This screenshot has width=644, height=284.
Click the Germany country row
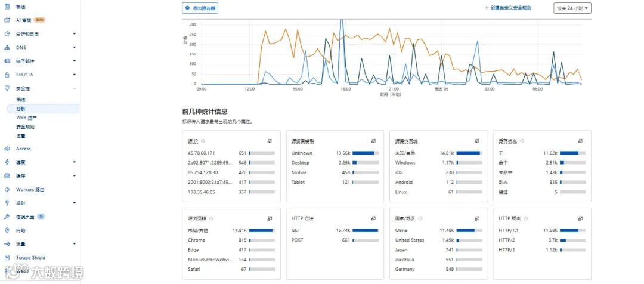click(438, 269)
